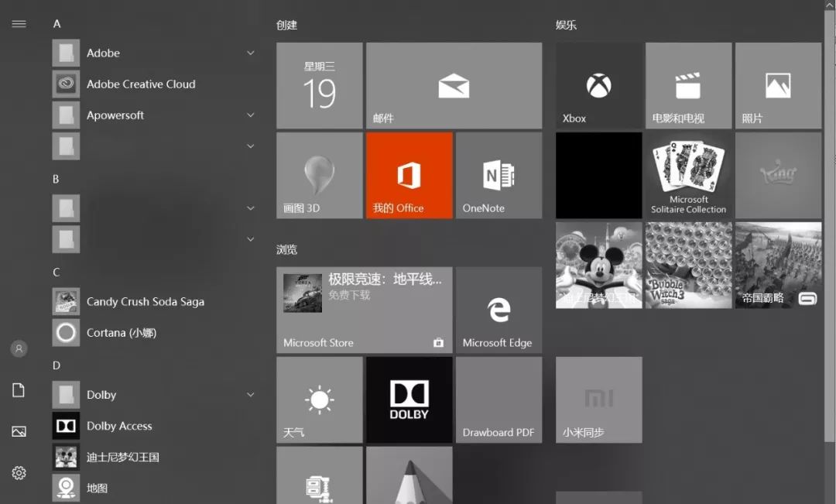Launch the Microsoft Edge tile
This screenshot has width=836, height=504.
tap(499, 310)
